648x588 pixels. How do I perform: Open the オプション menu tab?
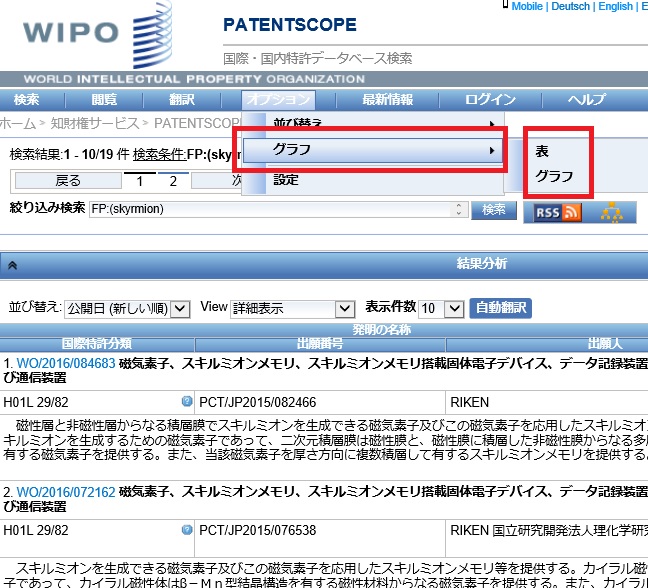click(x=278, y=100)
